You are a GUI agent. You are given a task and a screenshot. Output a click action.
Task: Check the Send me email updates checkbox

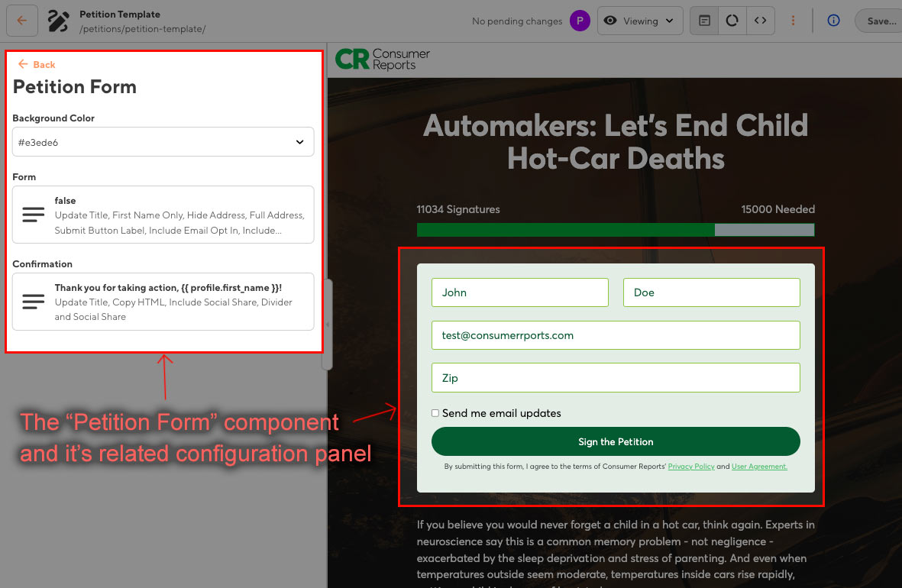pos(435,412)
